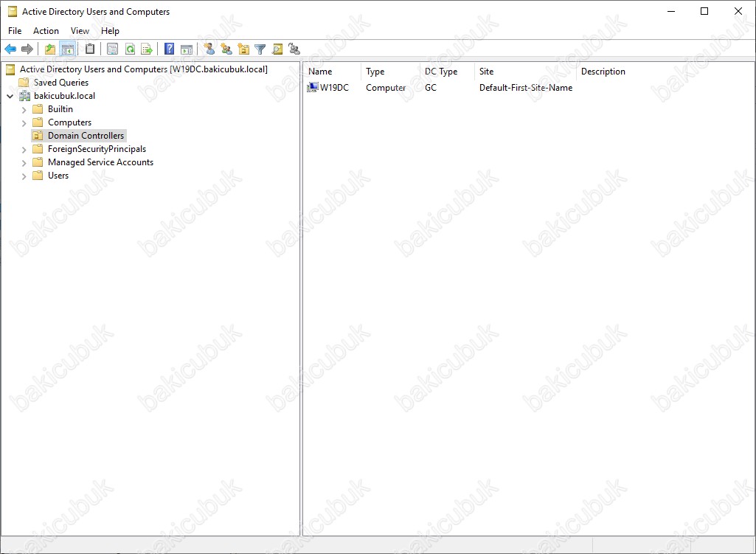Select the ForeignSecurityPrincipals container
The height and width of the screenshot is (554, 756).
click(97, 149)
